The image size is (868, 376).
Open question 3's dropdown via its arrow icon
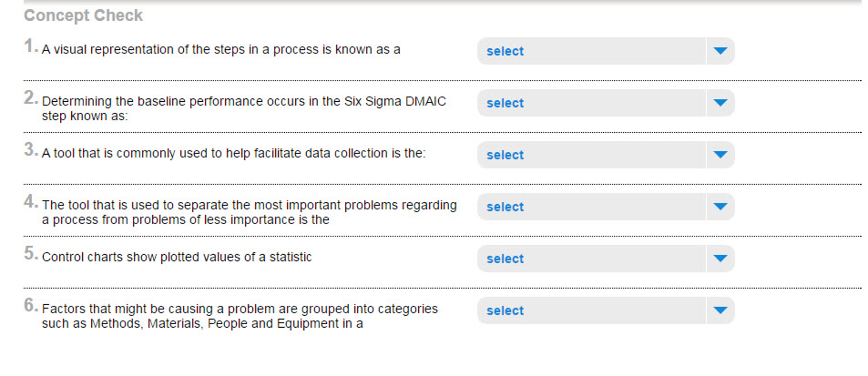click(x=720, y=155)
